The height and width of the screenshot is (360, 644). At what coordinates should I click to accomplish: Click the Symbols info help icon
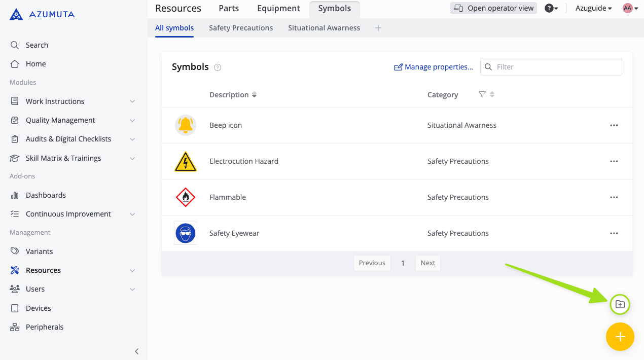(218, 67)
